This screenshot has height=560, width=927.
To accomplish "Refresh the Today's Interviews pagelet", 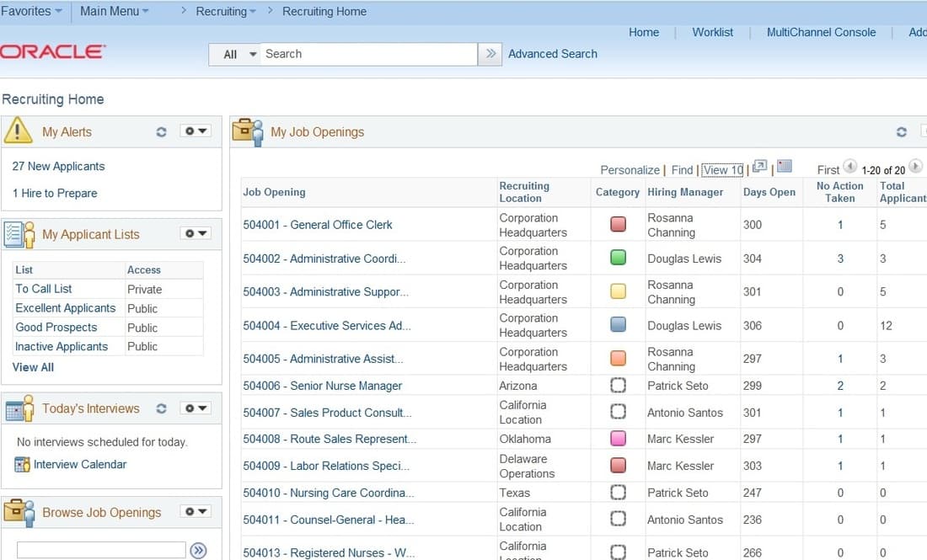I will click(161, 408).
